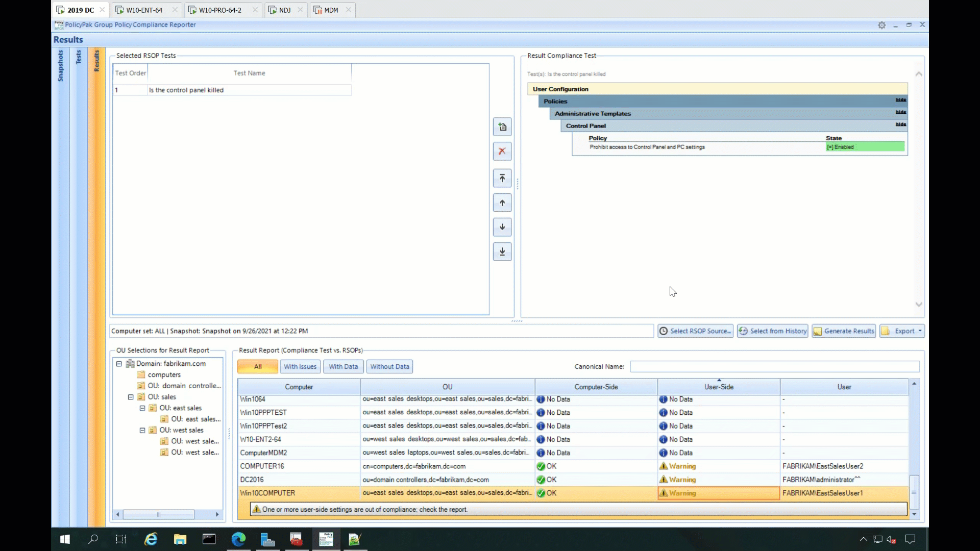Open File Explorer from taskbar
The height and width of the screenshot is (551, 980).
180,539
